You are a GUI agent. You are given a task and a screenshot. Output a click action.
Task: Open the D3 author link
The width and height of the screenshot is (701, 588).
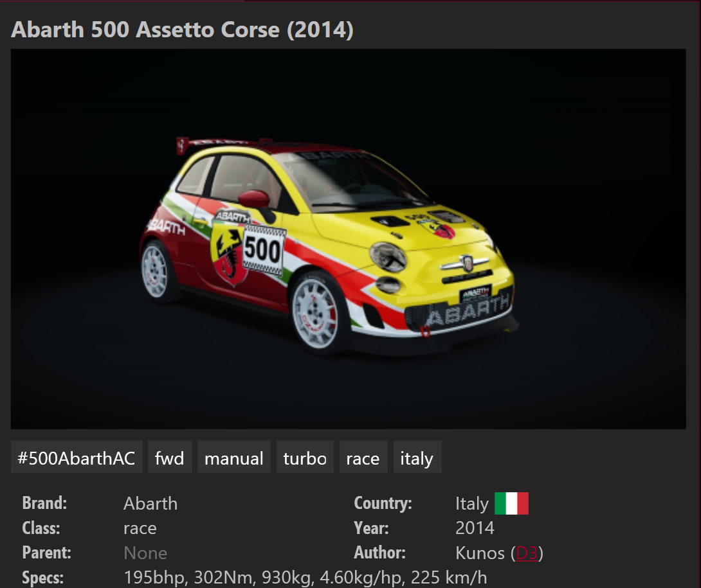527,553
